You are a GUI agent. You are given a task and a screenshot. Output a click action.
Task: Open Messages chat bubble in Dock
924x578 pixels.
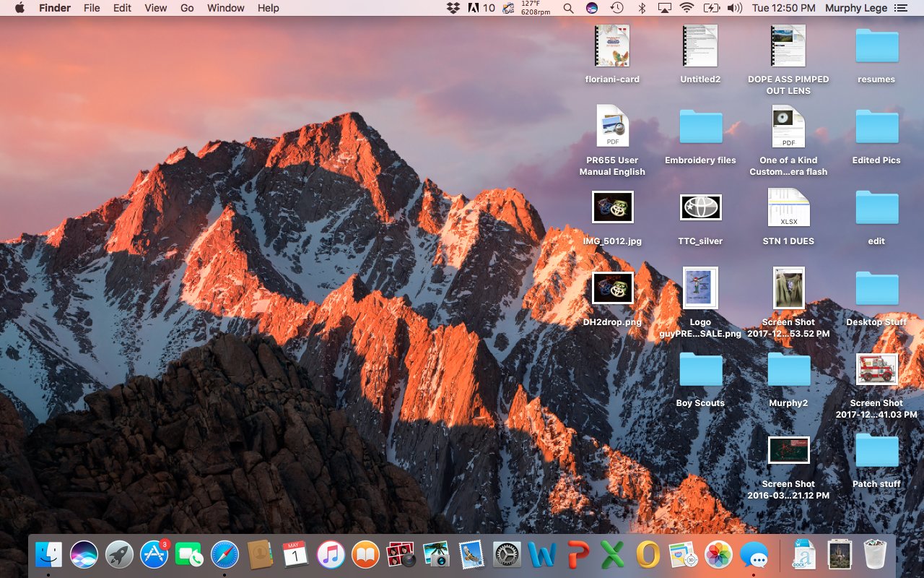pos(754,555)
